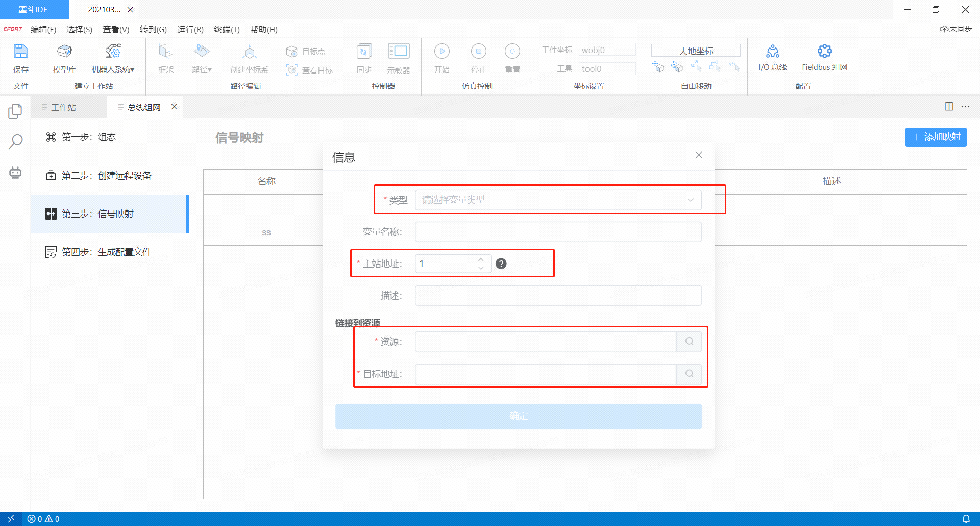
Task: Click the Save file icon
Action: (20, 52)
